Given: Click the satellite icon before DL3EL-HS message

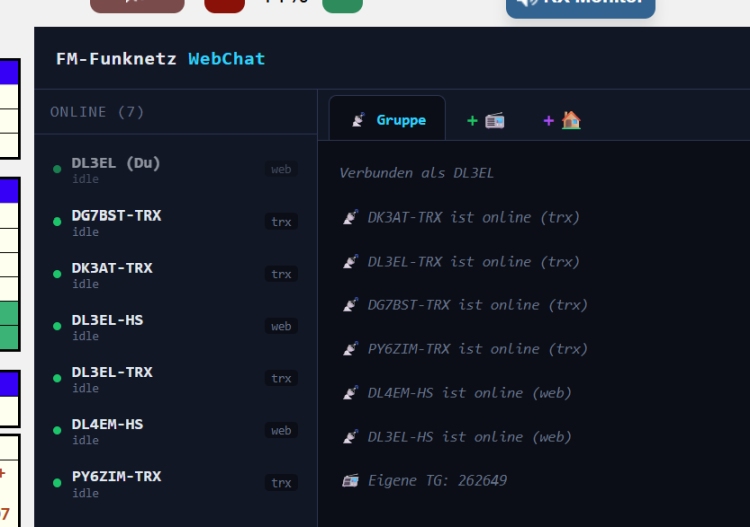Looking at the screenshot, I should tap(350, 437).
